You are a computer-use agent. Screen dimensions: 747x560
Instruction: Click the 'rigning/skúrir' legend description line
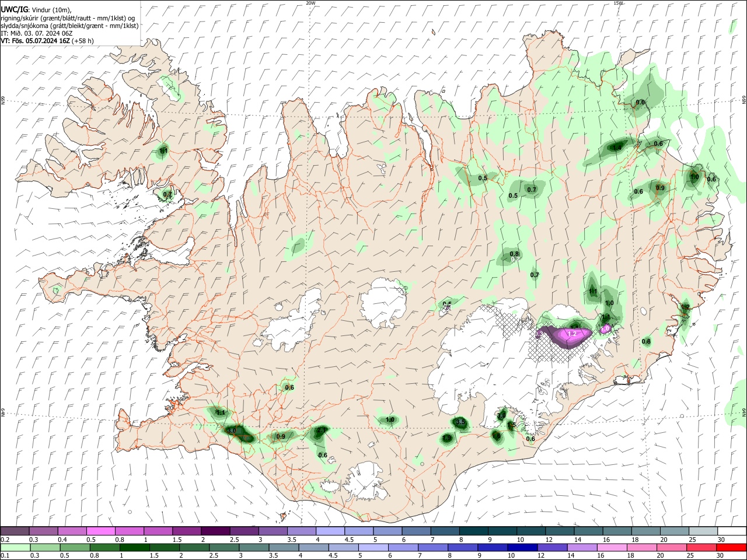pyautogui.click(x=68, y=18)
